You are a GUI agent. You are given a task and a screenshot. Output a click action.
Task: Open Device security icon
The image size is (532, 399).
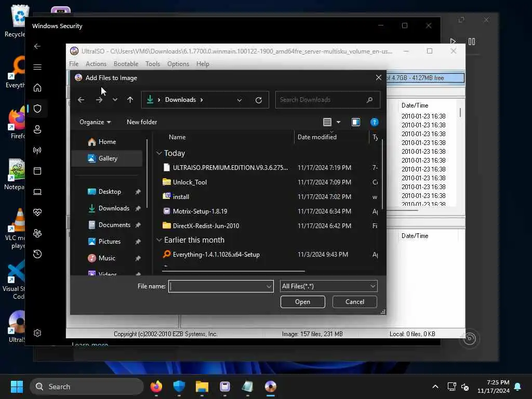[37, 192]
